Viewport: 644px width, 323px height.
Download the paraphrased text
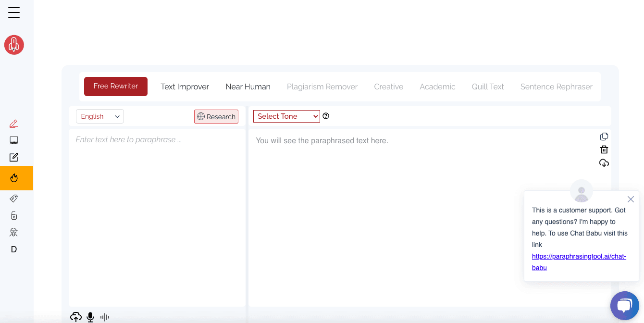click(x=604, y=163)
